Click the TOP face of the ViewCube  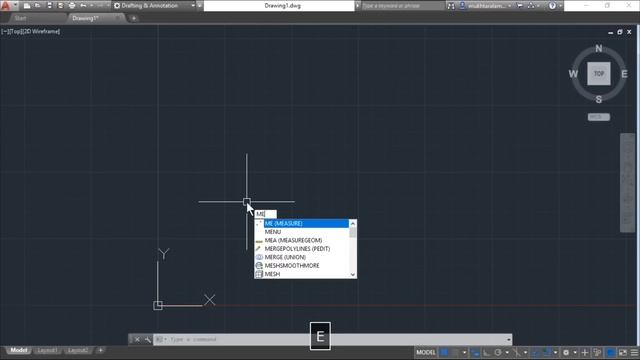[x=598, y=74]
